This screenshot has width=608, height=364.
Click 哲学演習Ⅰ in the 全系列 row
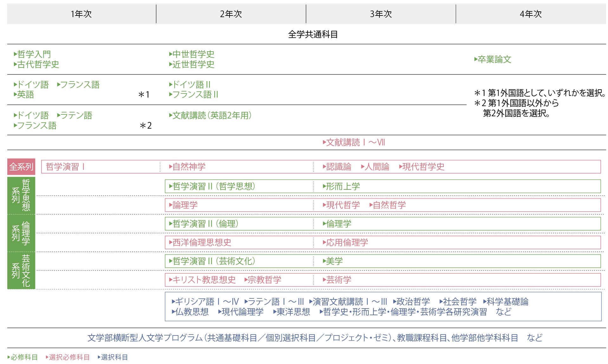click(x=65, y=167)
